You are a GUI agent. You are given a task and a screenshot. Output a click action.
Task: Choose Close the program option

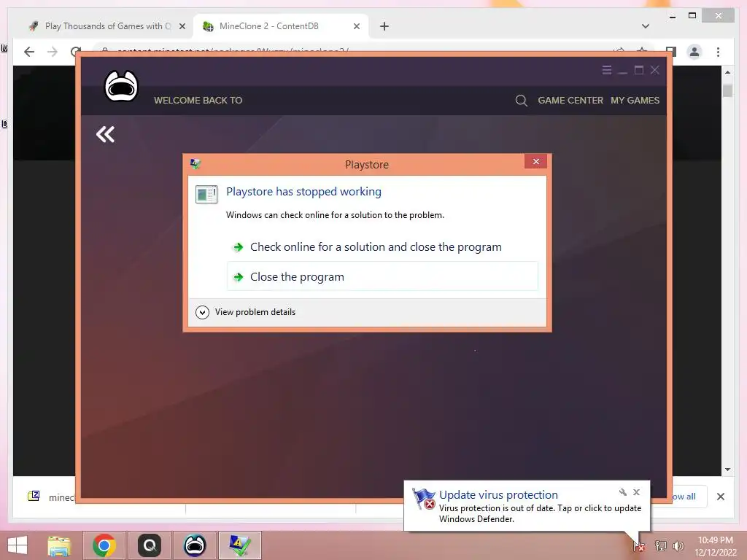click(382, 276)
